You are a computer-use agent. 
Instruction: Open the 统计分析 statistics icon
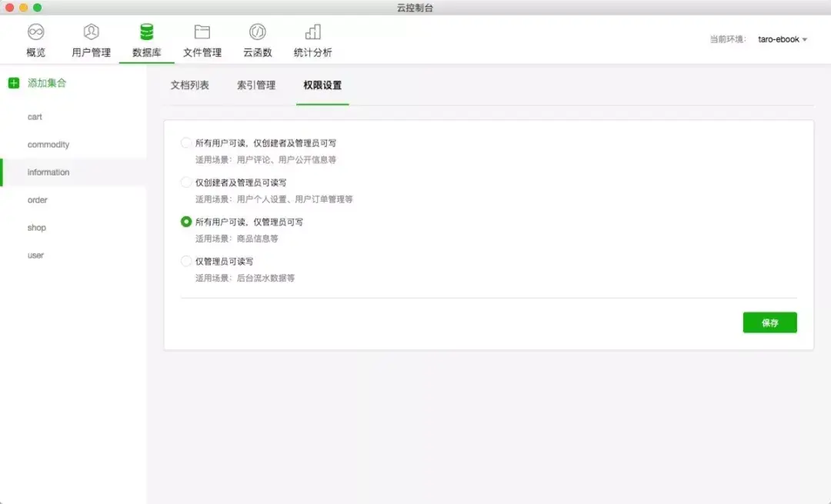[x=312, y=32]
